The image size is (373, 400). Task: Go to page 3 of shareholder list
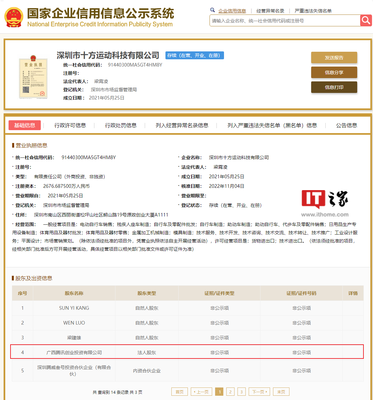click(x=242, y=392)
